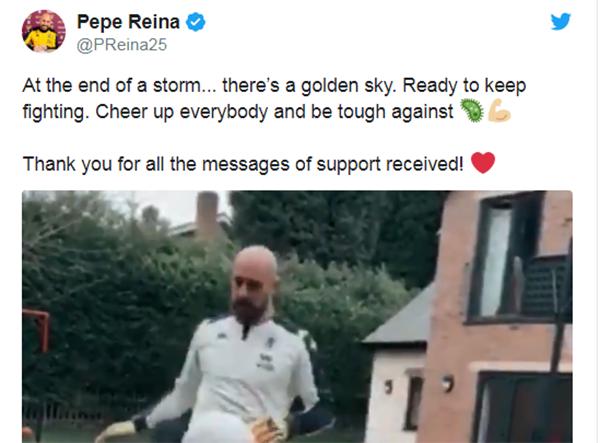The width and height of the screenshot is (600, 443).
Task: Select the tweet text starting 'At the end'
Action: (274, 98)
